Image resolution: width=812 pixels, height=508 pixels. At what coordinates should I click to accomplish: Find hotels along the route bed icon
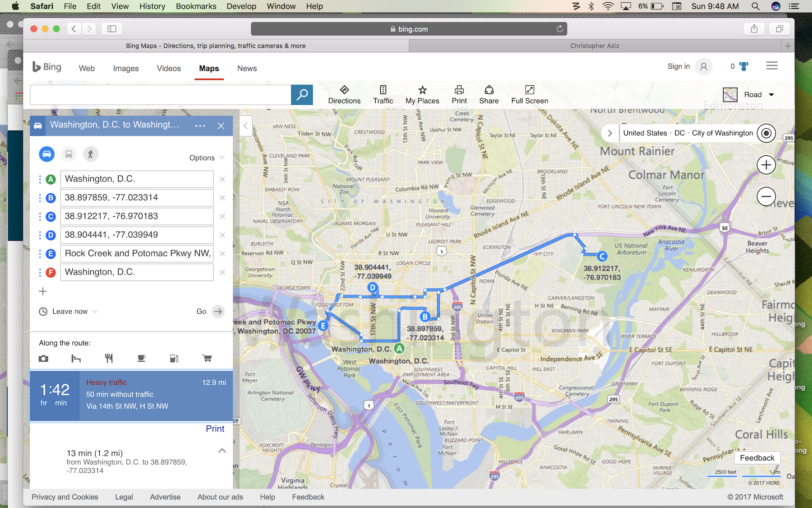click(x=76, y=359)
